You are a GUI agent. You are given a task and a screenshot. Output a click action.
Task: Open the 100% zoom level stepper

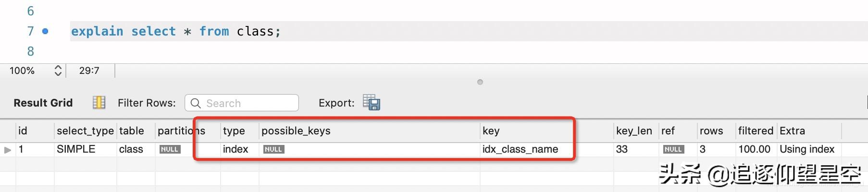[58, 71]
